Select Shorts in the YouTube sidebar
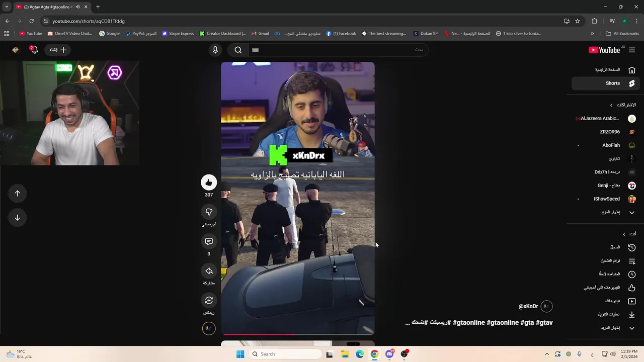 (606, 83)
